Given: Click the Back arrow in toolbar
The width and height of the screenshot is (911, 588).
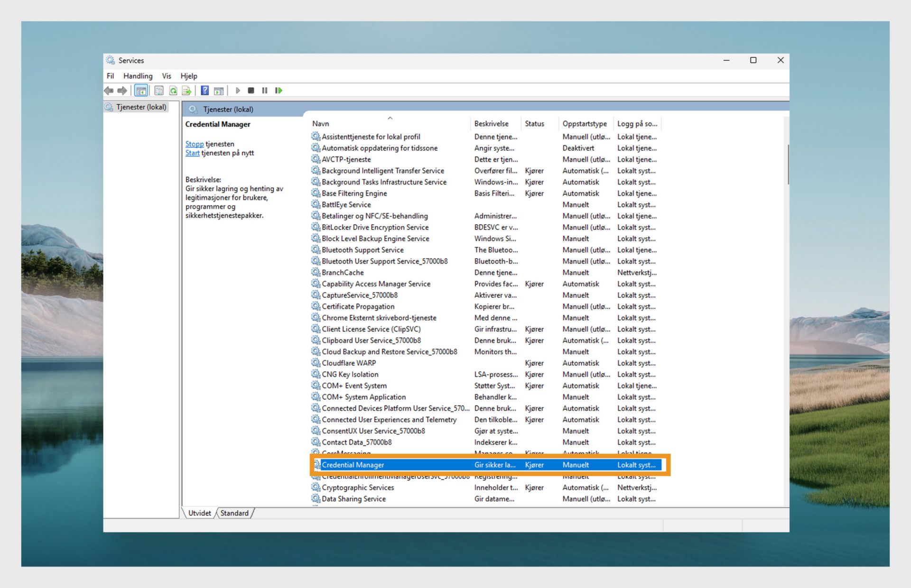Looking at the screenshot, I should click(x=109, y=91).
